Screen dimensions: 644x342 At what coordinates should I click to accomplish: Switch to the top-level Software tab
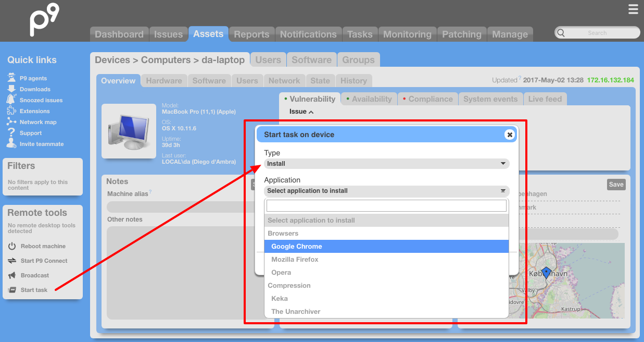(311, 60)
